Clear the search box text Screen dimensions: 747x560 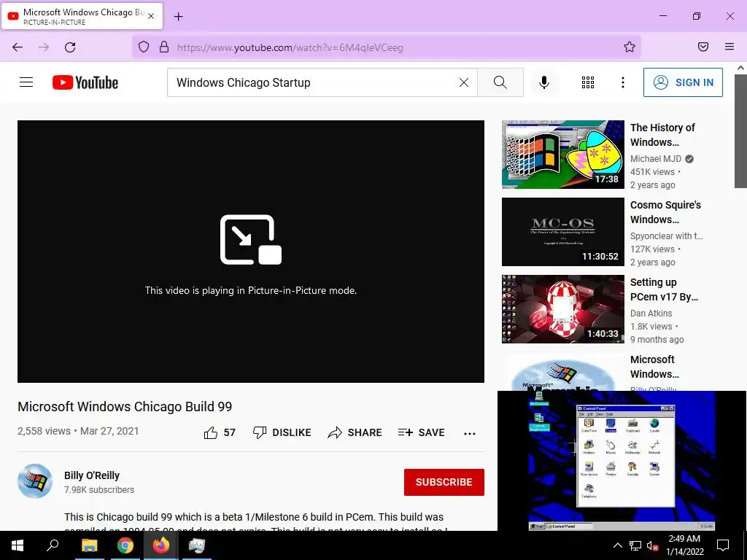463,82
